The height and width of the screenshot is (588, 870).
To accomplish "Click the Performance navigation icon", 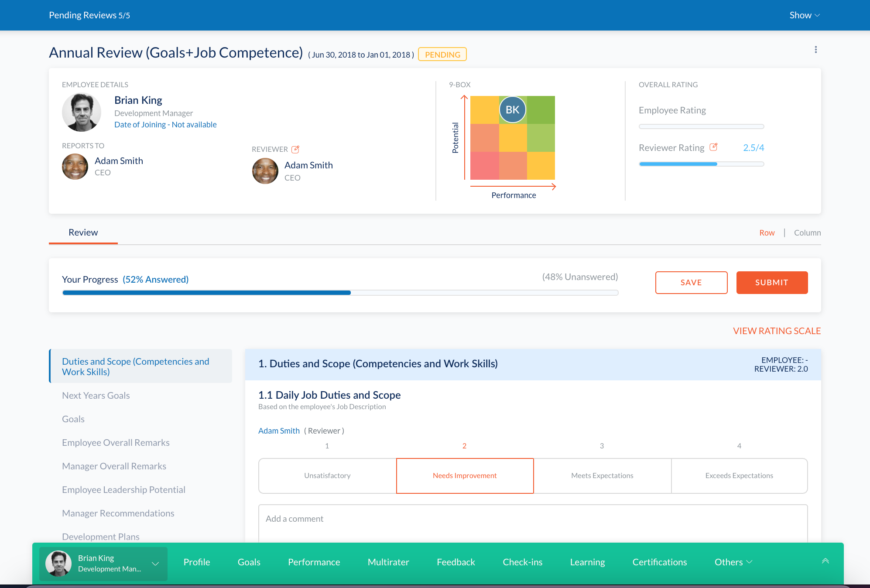I will 314,562.
